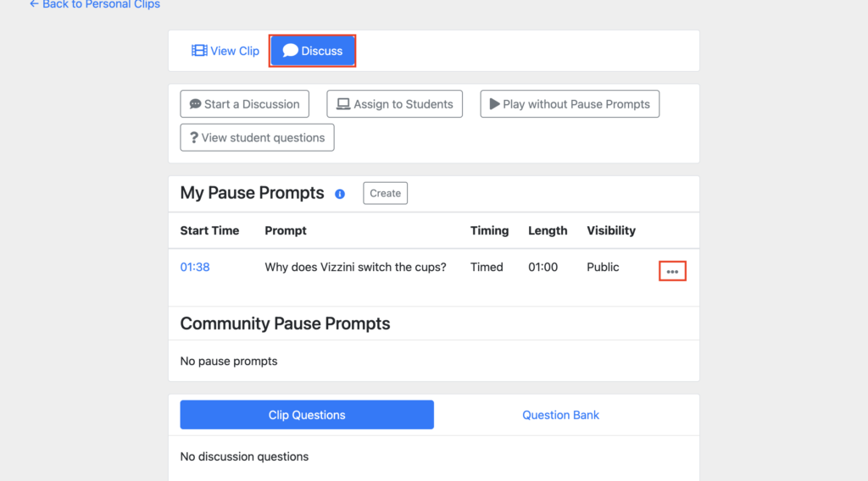Click Assign to Students button
Screen dimensions: 868x481
pyautogui.click(x=394, y=104)
